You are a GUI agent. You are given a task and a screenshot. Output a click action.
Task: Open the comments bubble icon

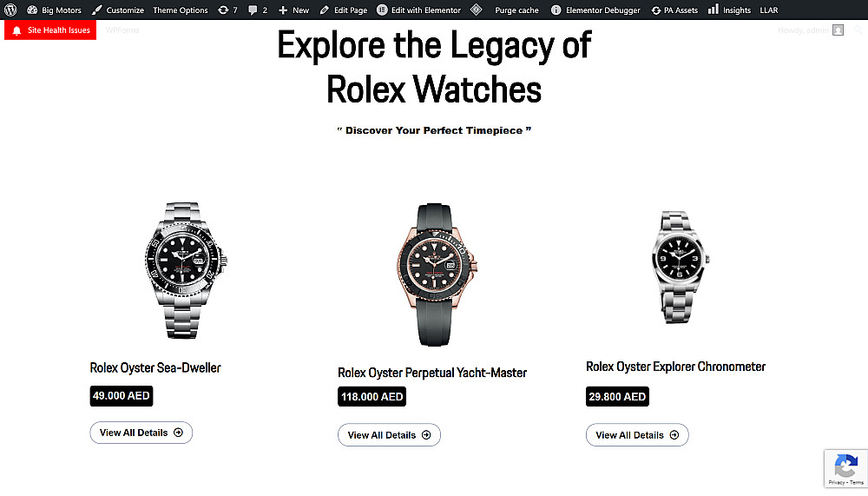click(253, 10)
